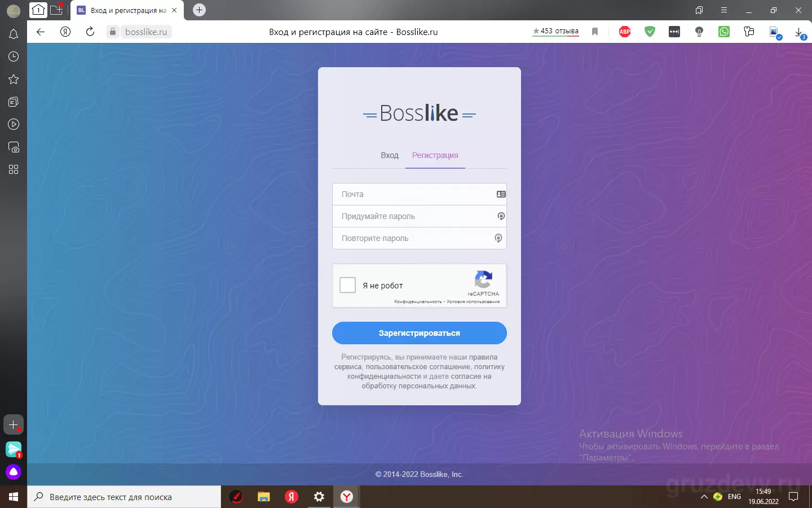Click the bosslike.ru address field
The image size is (812, 508).
[146, 32]
